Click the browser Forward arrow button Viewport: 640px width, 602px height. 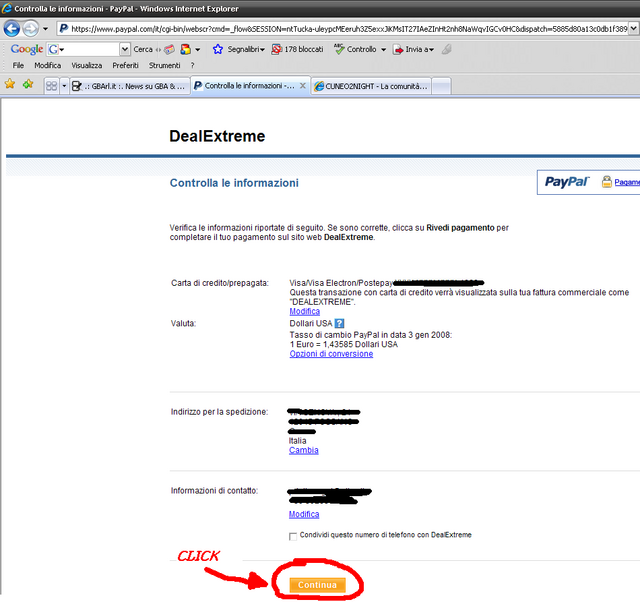point(30,29)
